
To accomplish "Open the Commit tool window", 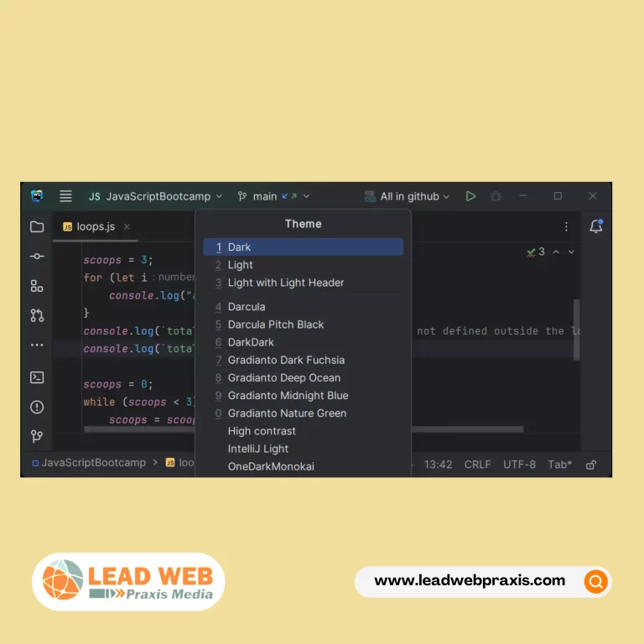I will coord(37,257).
